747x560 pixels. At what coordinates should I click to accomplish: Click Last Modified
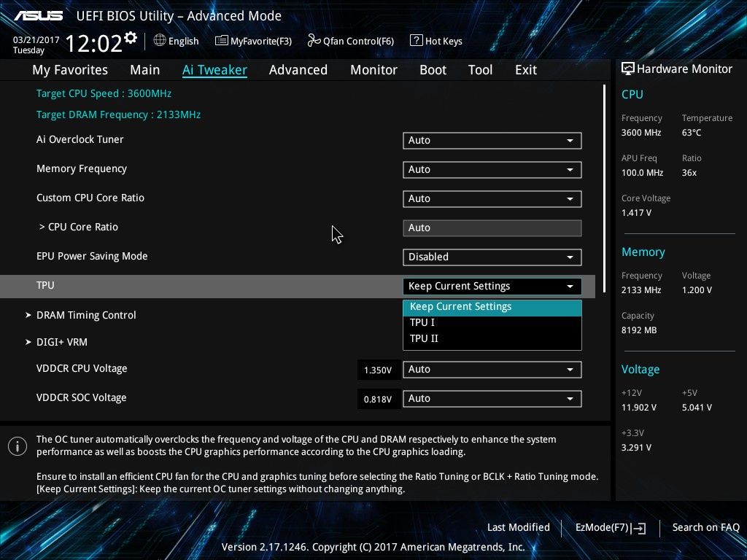pyautogui.click(x=519, y=528)
